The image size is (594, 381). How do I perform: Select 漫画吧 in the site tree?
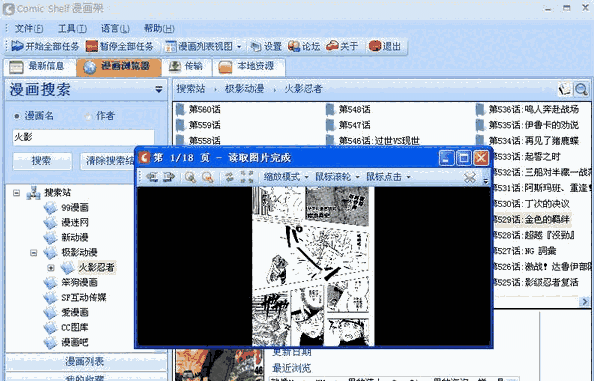[x=75, y=343]
